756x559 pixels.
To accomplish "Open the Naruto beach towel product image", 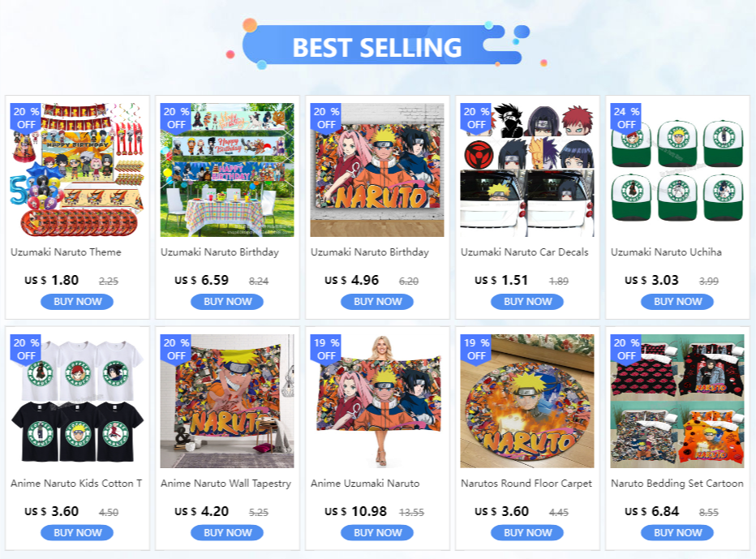I will click(x=377, y=401).
